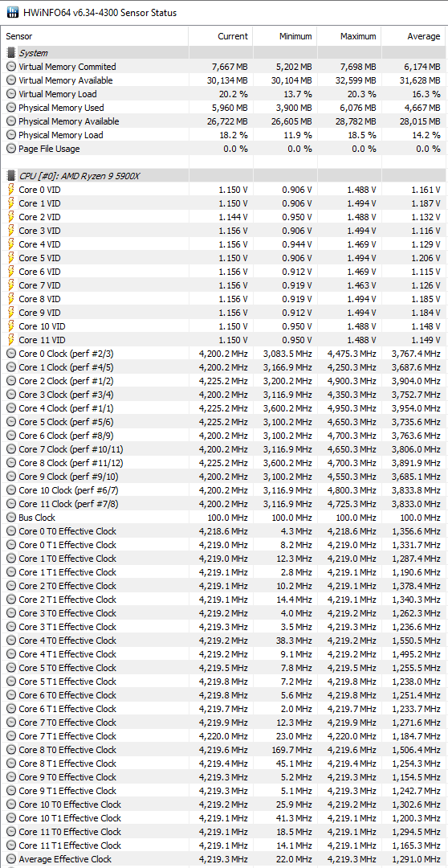This screenshot has height=868, width=448.
Task: Click the Core 3 VID lightning icon
Action: pos(11,231)
